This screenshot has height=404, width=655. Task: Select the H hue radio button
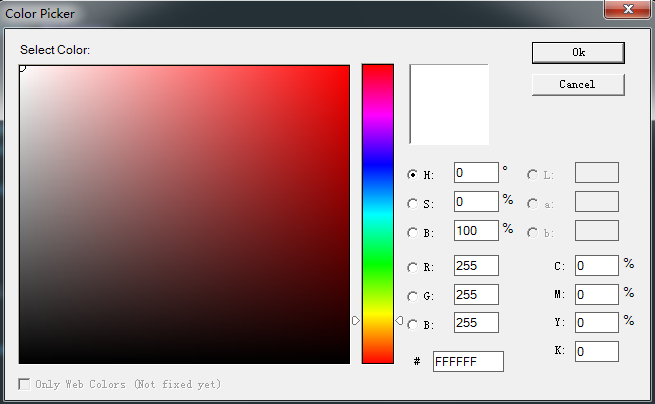click(413, 174)
